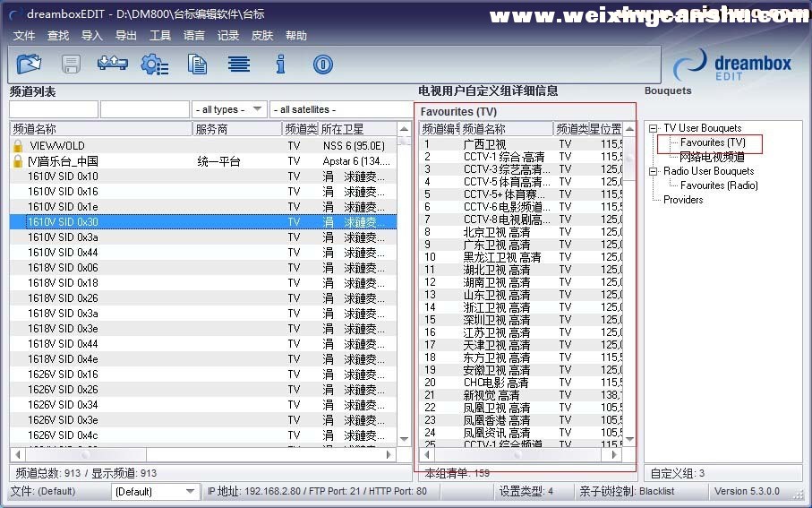Image resolution: width=812 pixels, height=508 pixels.
Task: Select channel 1626V SID 0x4c
Action: pyautogui.click(x=203, y=435)
